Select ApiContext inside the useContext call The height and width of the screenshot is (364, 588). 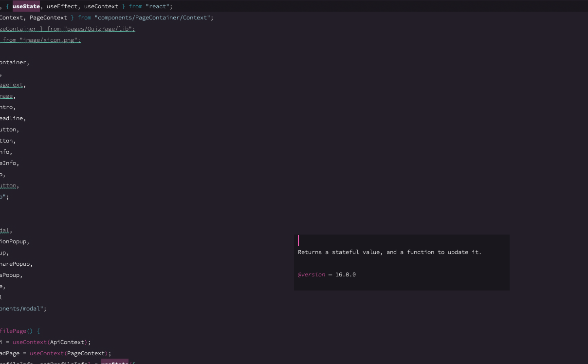click(68, 342)
